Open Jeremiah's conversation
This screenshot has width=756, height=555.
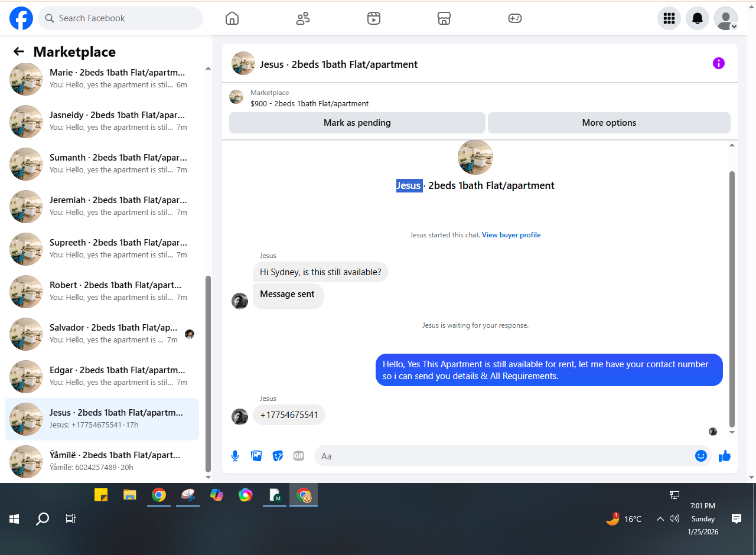(102, 207)
